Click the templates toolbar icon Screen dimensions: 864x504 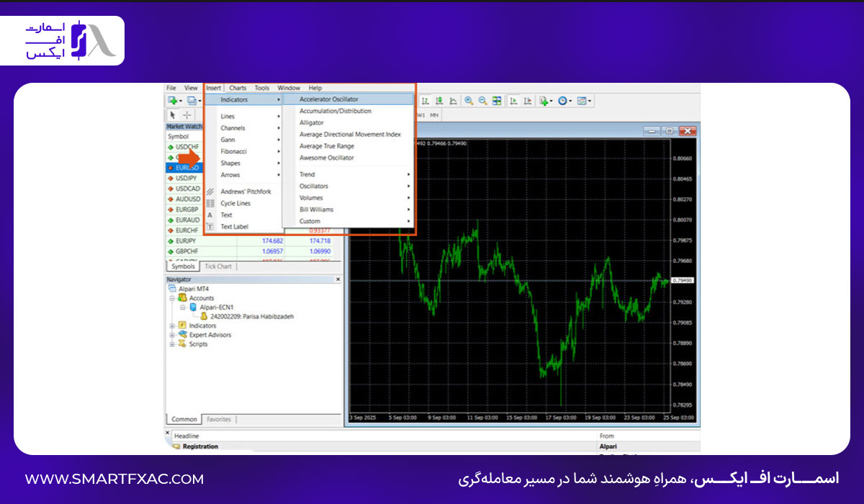coord(582,101)
